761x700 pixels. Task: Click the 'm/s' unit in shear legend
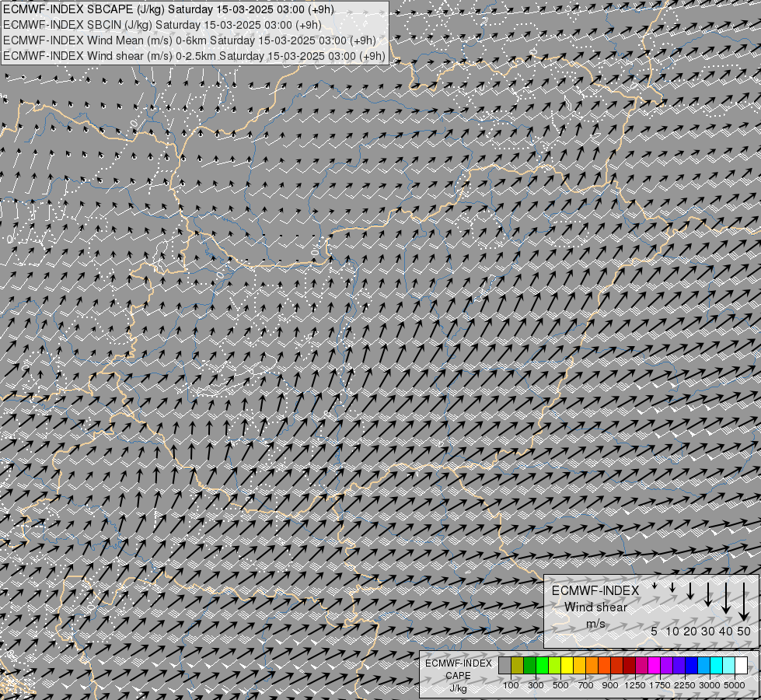[x=596, y=624]
